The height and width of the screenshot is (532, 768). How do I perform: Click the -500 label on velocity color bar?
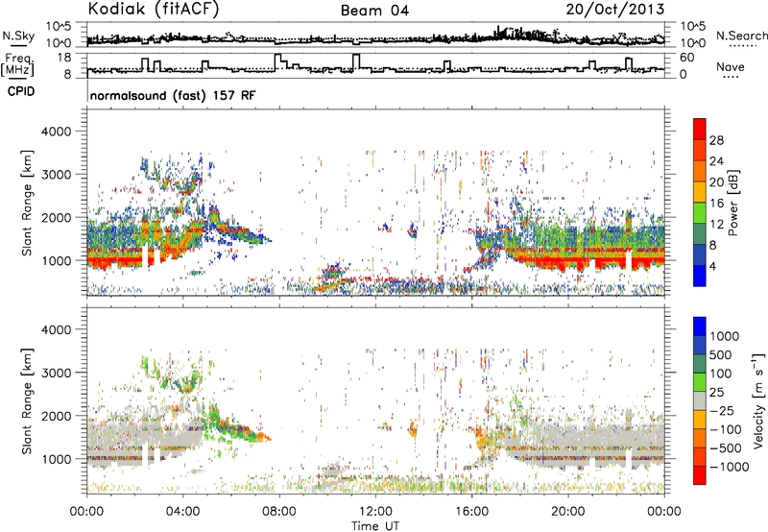click(x=726, y=448)
